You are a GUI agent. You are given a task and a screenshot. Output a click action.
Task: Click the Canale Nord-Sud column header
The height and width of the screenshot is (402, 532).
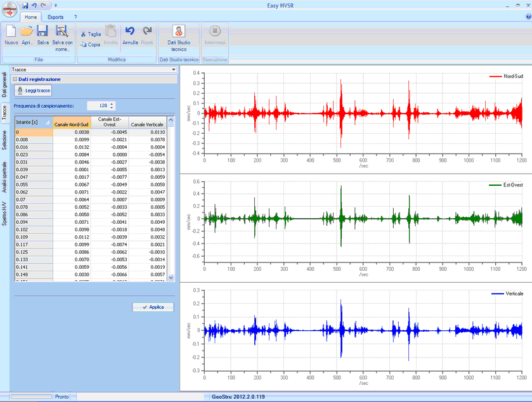[72, 122]
